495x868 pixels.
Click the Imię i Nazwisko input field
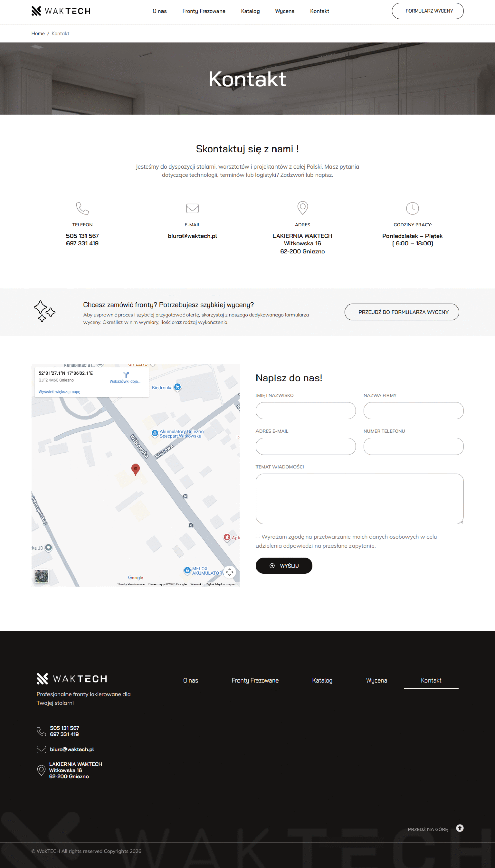(x=305, y=411)
